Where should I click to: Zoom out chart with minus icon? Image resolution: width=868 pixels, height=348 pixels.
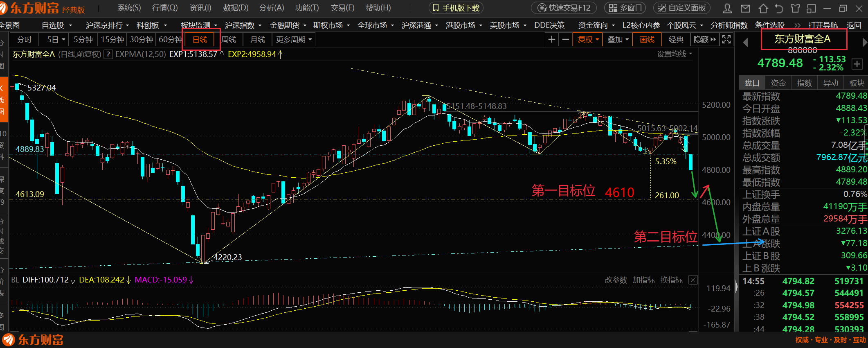566,40
